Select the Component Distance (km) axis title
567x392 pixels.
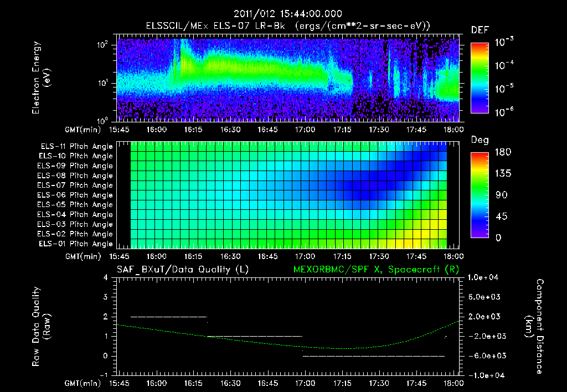point(534,326)
